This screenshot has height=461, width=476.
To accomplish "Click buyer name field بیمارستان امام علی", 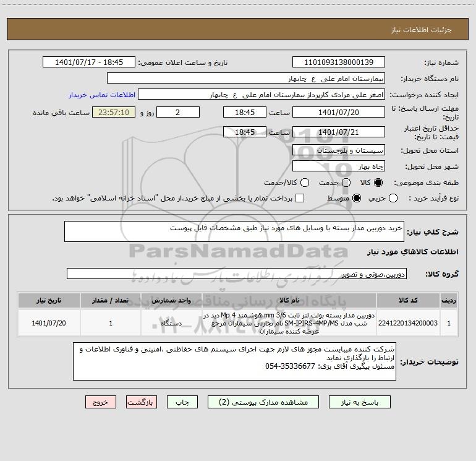I will (246, 79).
